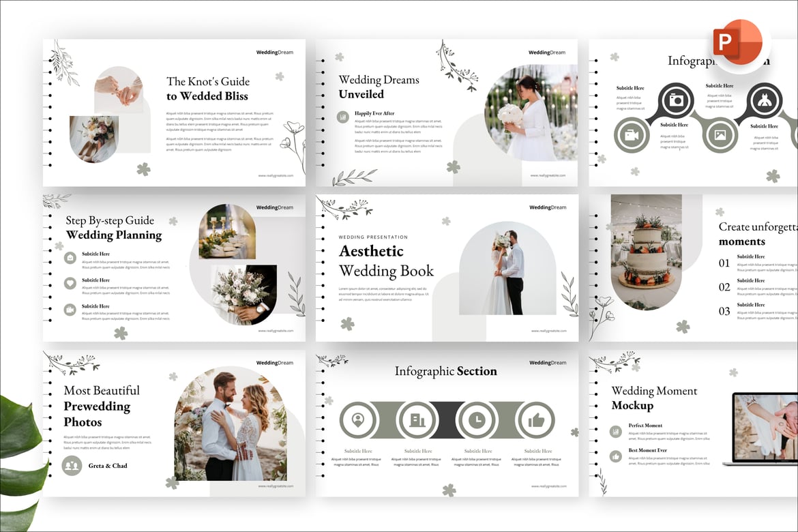Click the chart icon beside Perfect Moment
The image size is (798, 532).
616,432
